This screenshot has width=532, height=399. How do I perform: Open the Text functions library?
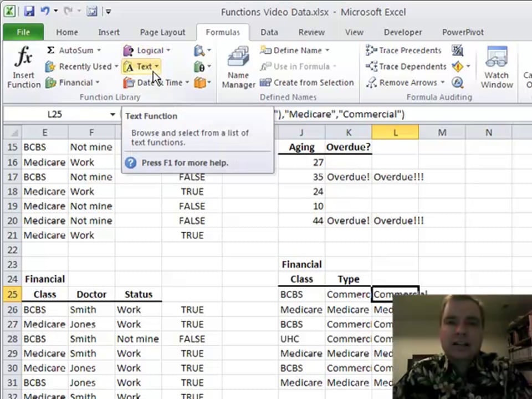pos(141,66)
